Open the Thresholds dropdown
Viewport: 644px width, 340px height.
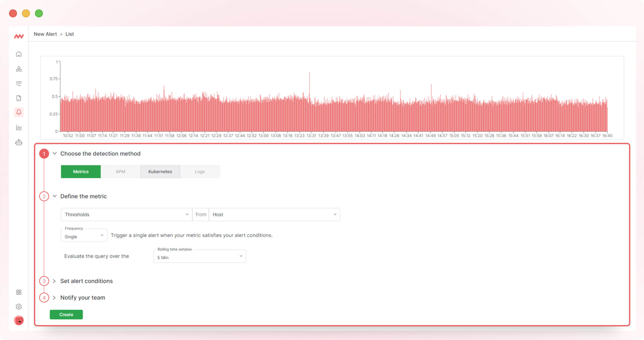tap(126, 214)
